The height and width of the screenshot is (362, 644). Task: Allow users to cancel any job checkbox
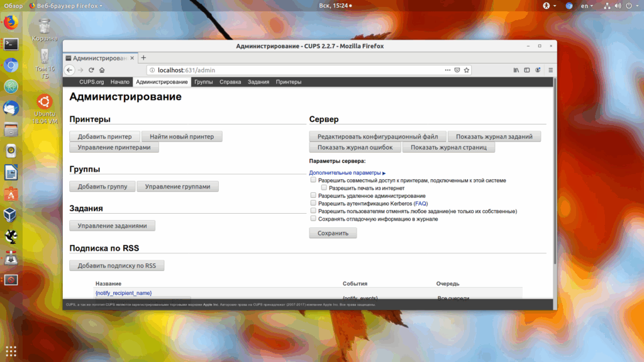(313, 211)
